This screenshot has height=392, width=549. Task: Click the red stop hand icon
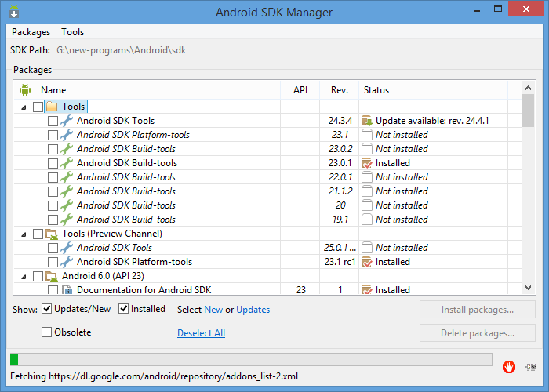pos(509,367)
